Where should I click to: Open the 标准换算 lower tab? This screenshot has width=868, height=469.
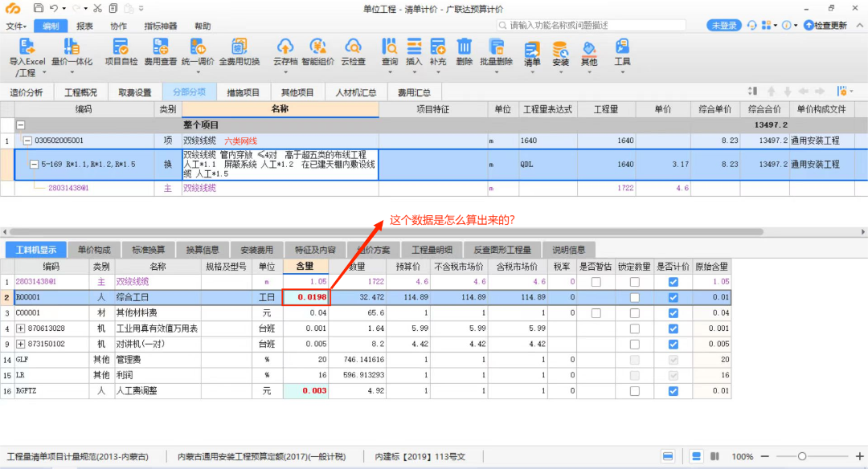tap(149, 250)
